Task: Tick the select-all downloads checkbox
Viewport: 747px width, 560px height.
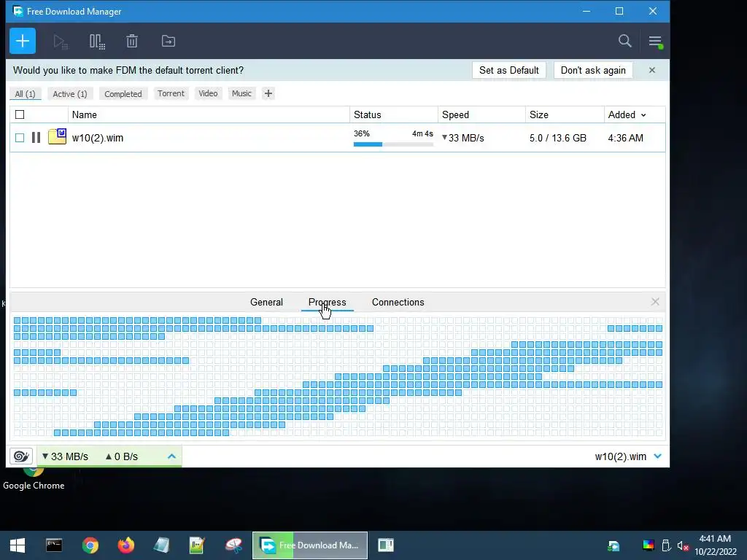Action: (20, 114)
